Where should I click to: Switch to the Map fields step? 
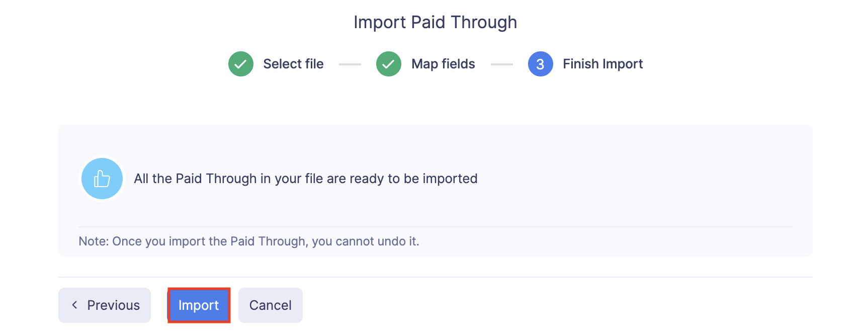(x=443, y=64)
